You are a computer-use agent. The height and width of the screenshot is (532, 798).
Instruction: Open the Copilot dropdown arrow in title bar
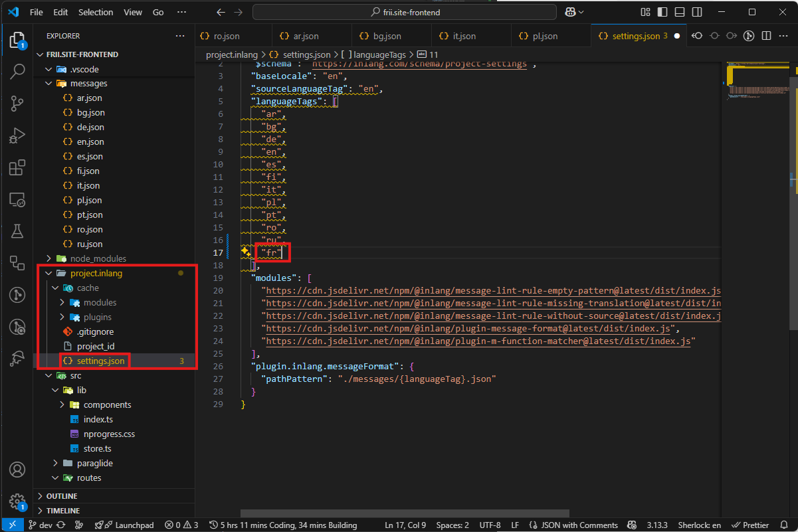pyautogui.click(x=581, y=12)
